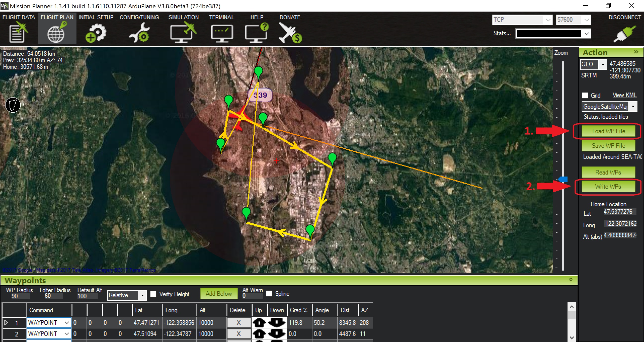Expand the Relative altitude mode dropdown

click(x=142, y=295)
